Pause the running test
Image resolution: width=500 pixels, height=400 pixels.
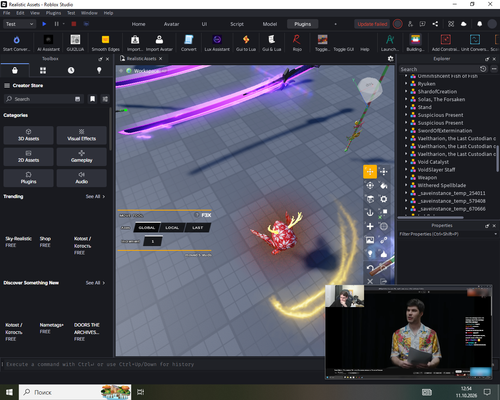coord(56,24)
